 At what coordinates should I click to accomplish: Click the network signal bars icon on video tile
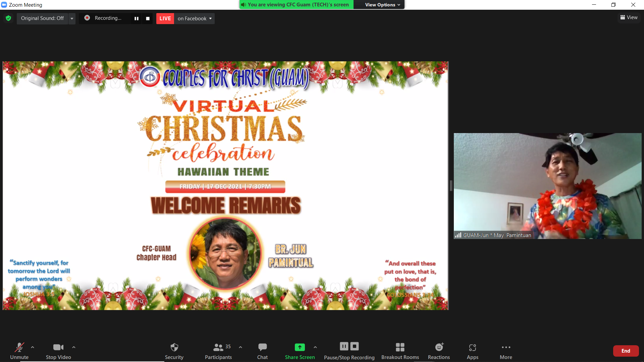[458, 235]
